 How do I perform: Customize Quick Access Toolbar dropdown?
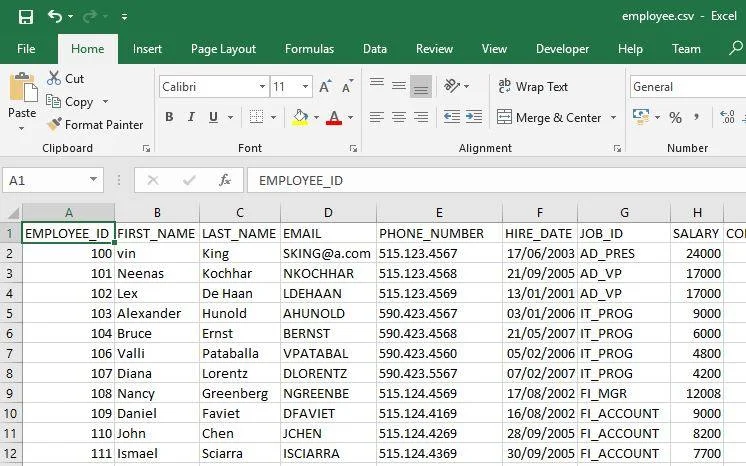[x=124, y=17]
